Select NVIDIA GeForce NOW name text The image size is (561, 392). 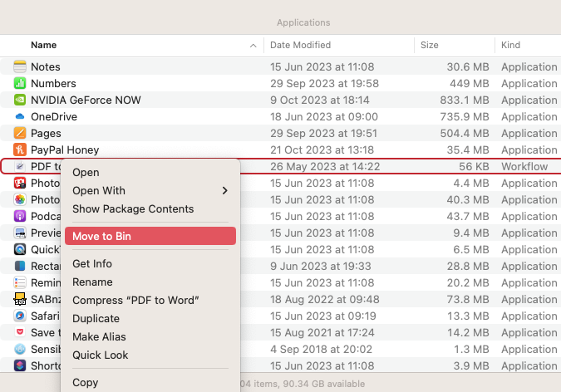[x=86, y=100]
